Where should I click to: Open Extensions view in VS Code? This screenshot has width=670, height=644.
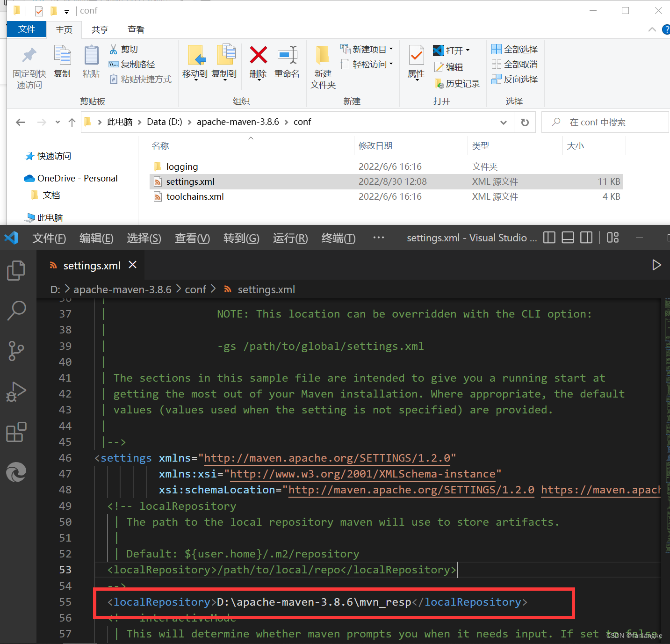[16, 432]
